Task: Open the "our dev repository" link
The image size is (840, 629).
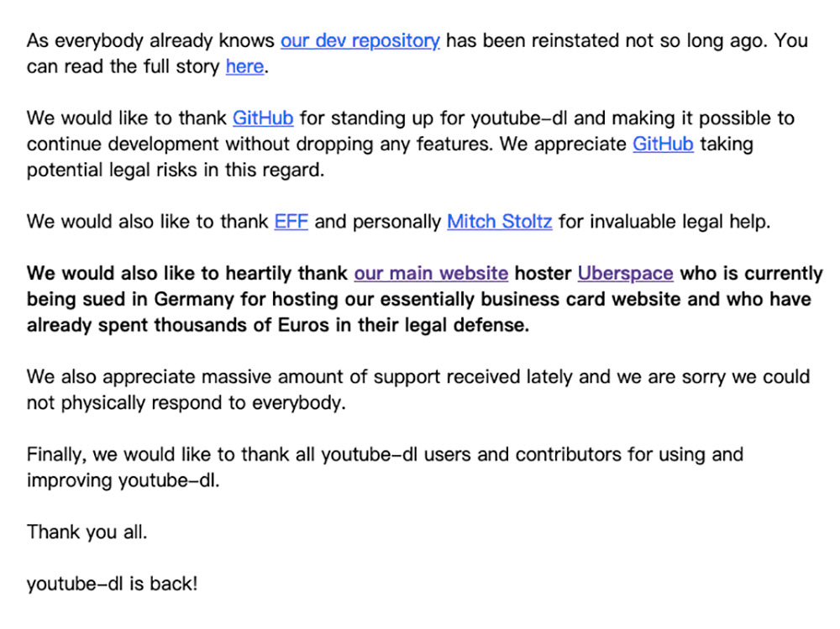Action: [x=360, y=40]
